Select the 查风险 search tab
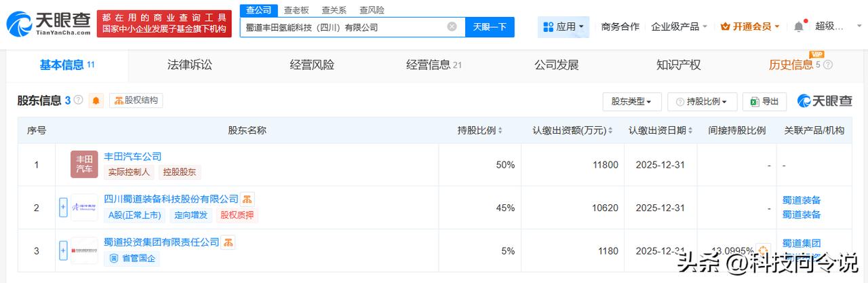Viewport: 868px width, 283px height. coord(372,10)
